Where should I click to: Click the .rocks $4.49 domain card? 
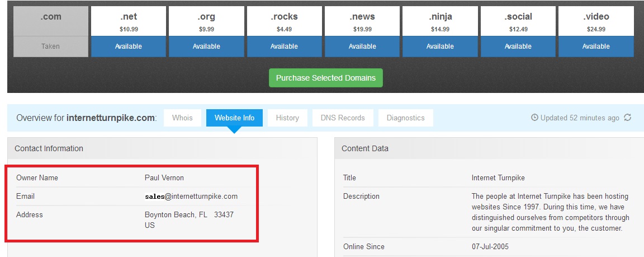click(284, 21)
